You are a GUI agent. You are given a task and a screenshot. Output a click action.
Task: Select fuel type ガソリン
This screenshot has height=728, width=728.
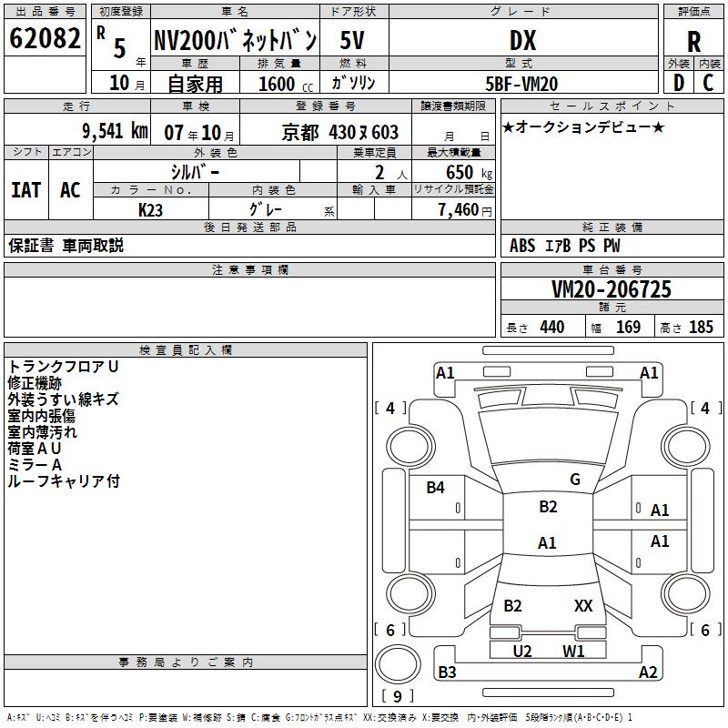[x=353, y=83]
